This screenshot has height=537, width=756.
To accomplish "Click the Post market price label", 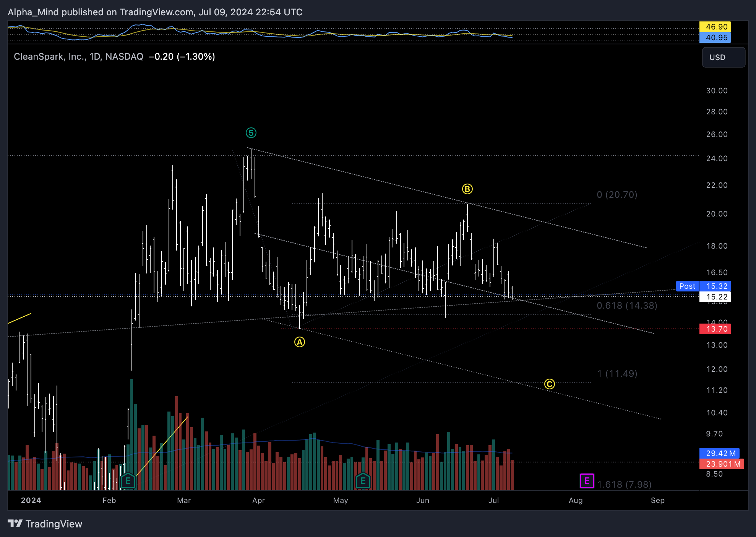I will point(687,286).
